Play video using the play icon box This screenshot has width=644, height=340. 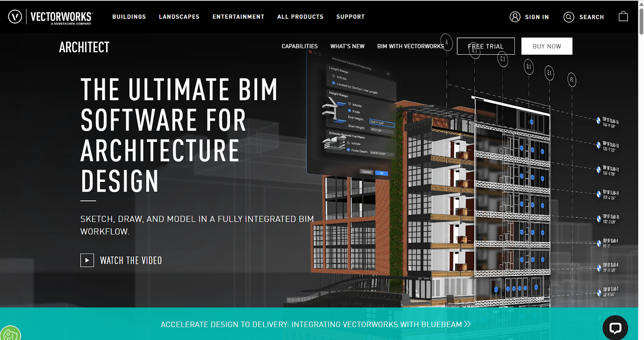tap(87, 260)
